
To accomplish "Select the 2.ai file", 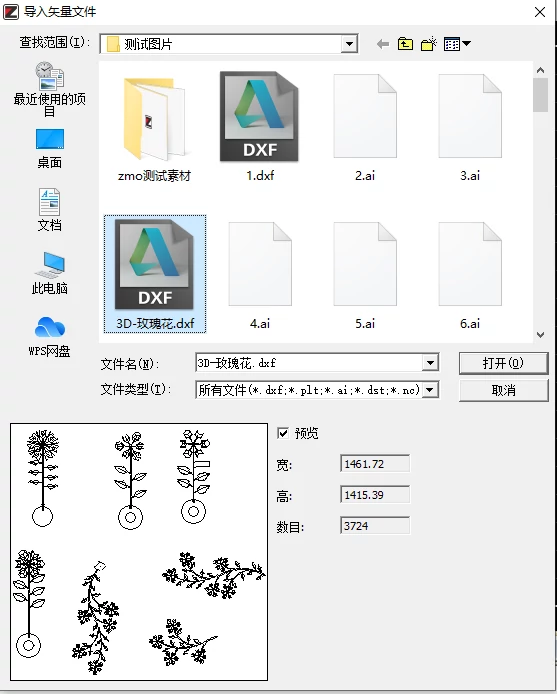I will [365, 127].
